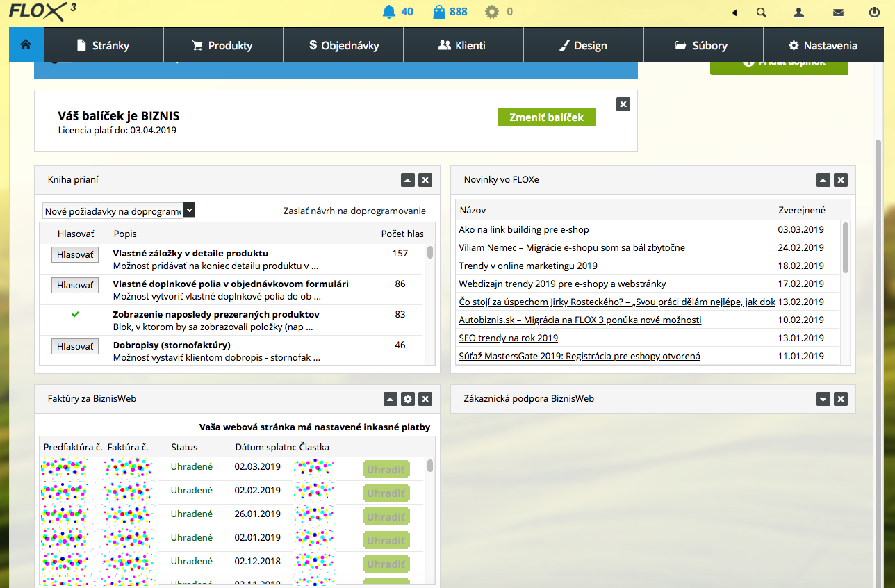Close the Faktúry za BiznisWeb panel
The image size is (895, 588).
click(x=426, y=399)
